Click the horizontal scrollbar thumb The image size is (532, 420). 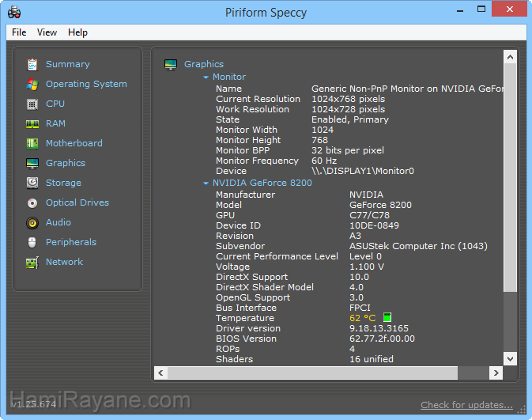click(312, 373)
